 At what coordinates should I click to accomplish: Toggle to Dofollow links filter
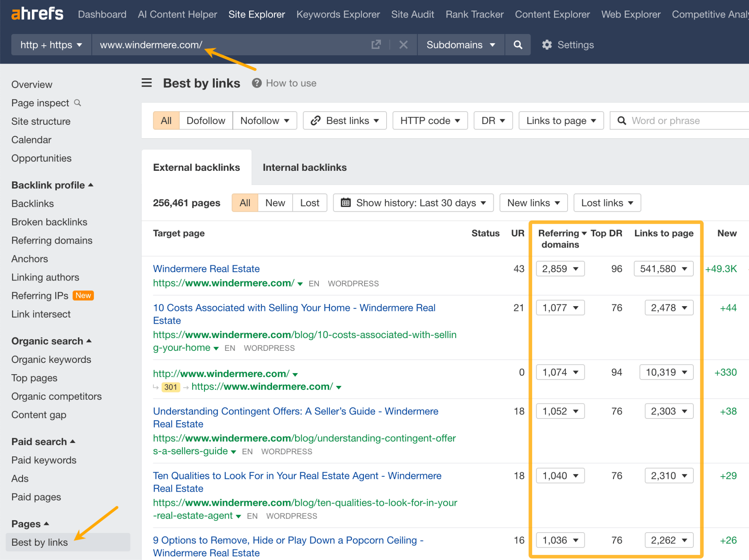206,121
